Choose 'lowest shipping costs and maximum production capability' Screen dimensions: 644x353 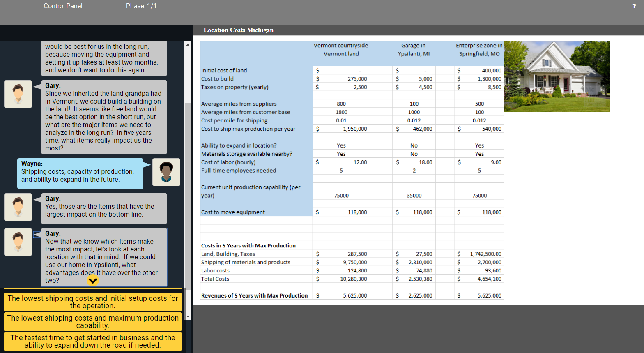[93, 322]
